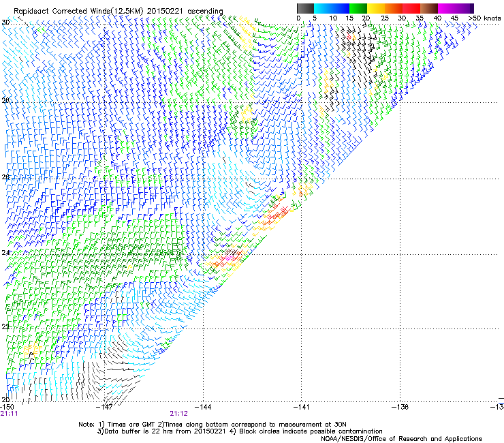Screen dimensions: 504x443
Task: Click the yellow 20-25 knots legend swatch
Action: (x=376, y=9)
